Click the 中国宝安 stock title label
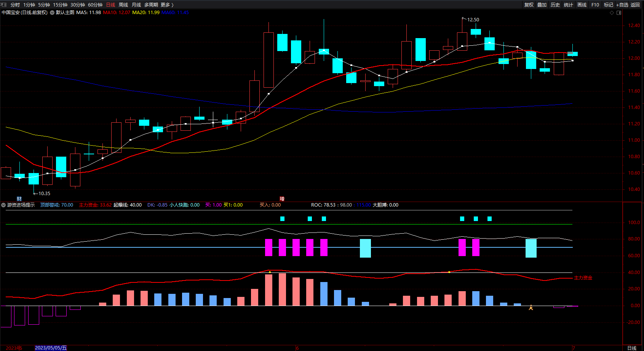This screenshot has height=351, width=644. pyautogui.click(x=25, y=13)
